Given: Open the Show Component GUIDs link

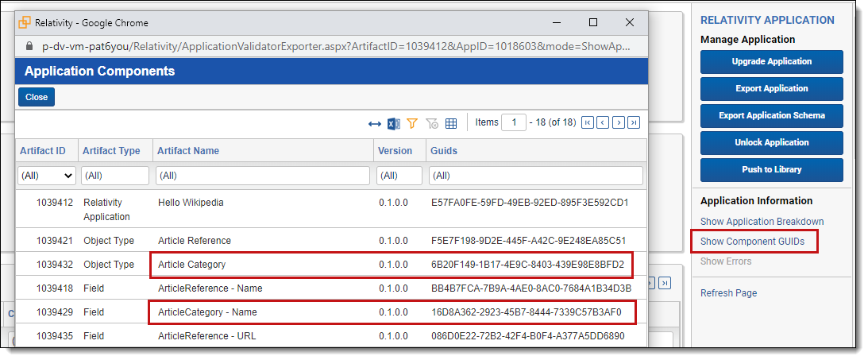Looking at the screenshot, I should pyautogui.click(x=752, y=242).
